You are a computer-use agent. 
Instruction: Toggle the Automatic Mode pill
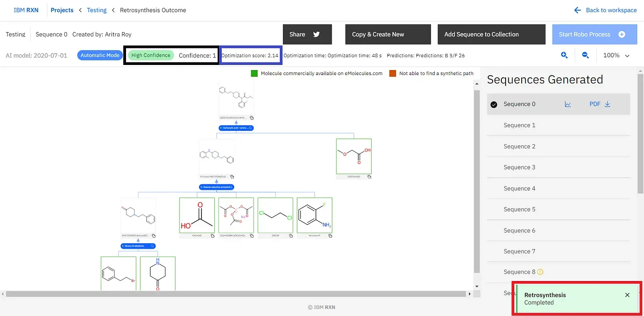[x=100, y=55]
